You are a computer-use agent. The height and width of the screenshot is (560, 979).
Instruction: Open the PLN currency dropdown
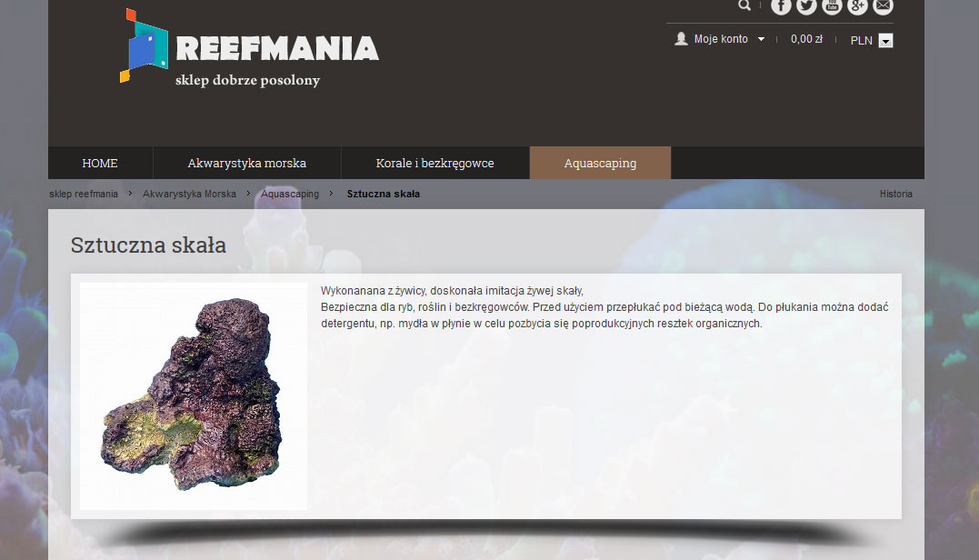[x=885, y=41]
